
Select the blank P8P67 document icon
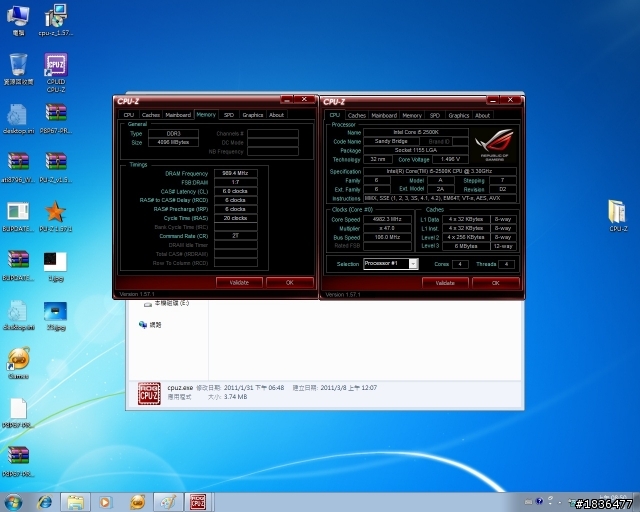click(18, 412)
